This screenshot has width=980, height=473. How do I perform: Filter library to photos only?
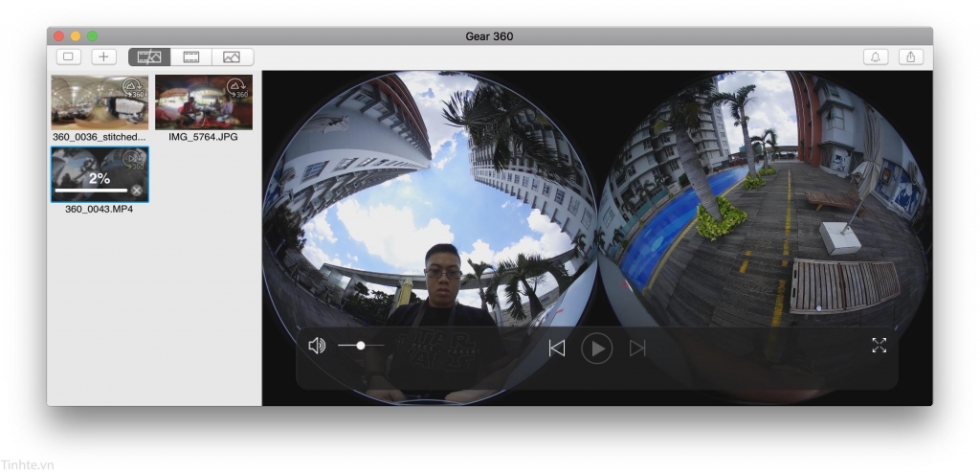[x=232, y=56]
